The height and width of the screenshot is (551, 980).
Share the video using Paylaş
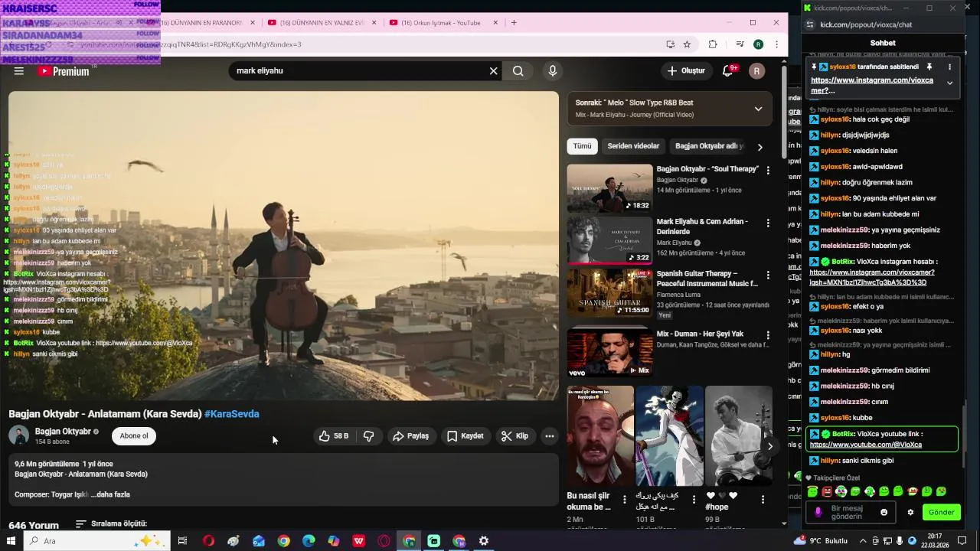click(411, 436)
